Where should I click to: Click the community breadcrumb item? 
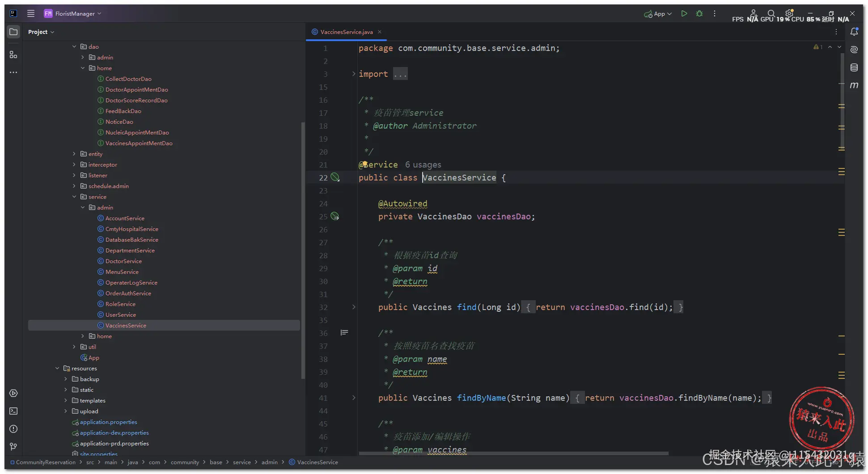pos(185,462)
